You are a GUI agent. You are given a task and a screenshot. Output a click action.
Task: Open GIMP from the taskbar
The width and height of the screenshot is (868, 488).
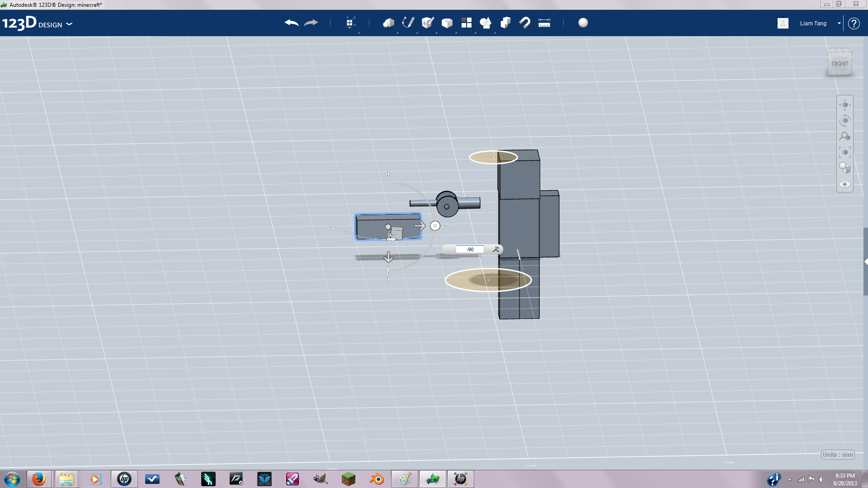click(321, 479)
